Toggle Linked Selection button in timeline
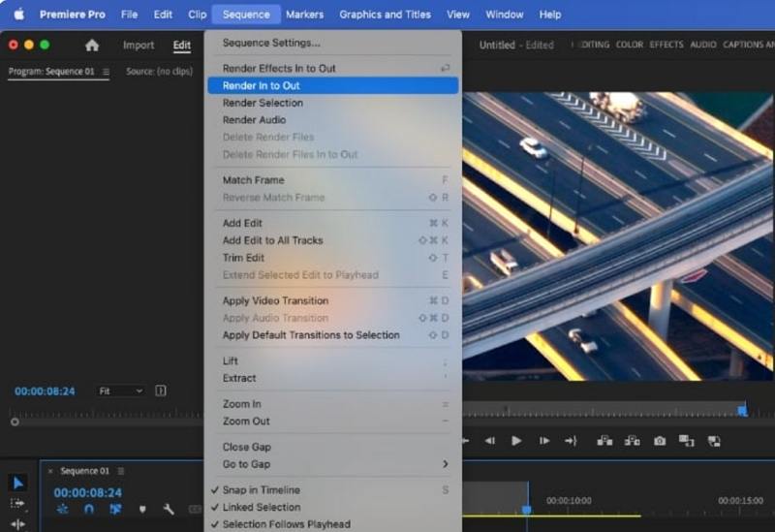775x532 pixels. [115, 509]
